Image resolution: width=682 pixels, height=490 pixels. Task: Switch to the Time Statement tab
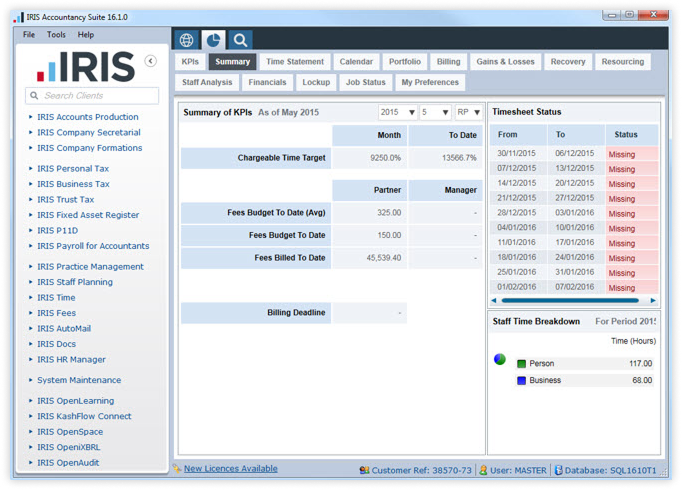[x=295, y=62]
